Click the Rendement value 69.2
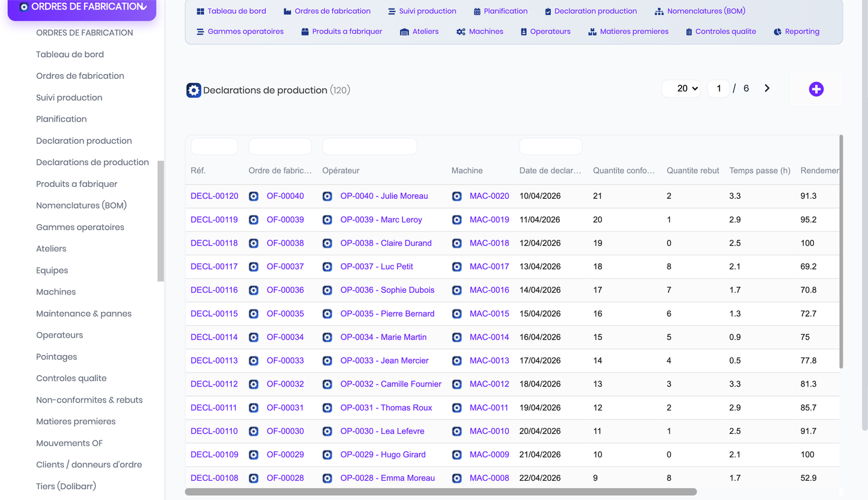868x500 pixels. click(809, 267)
